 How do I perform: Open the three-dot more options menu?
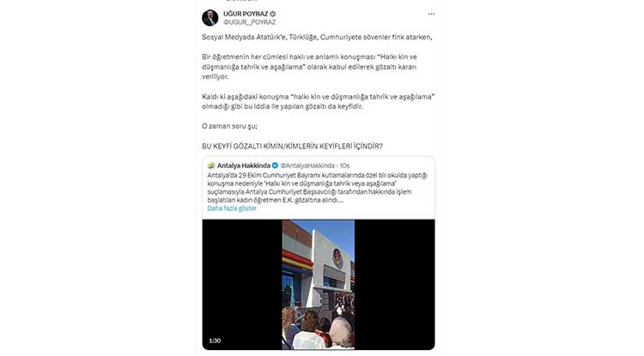(431, 14)
